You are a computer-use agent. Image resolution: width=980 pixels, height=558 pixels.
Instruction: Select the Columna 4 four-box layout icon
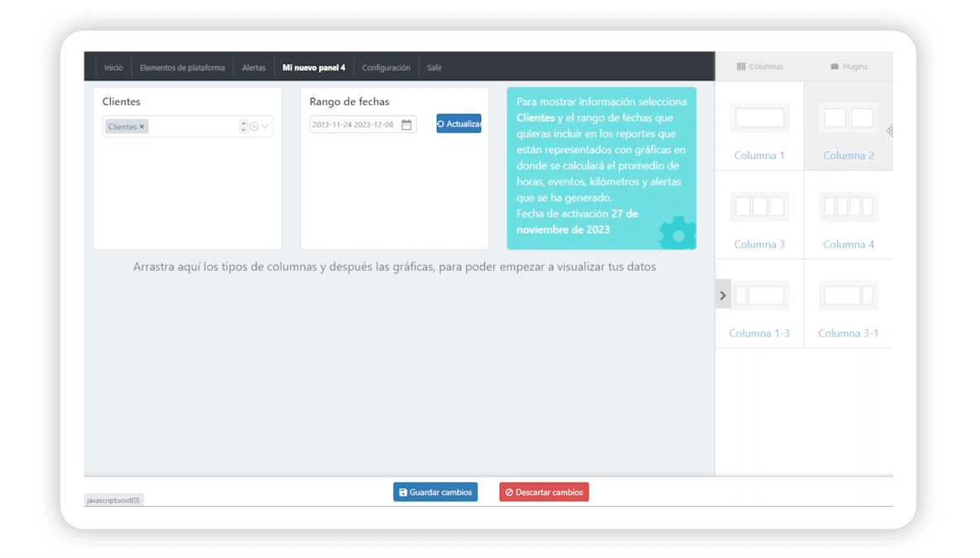[848, 206]
